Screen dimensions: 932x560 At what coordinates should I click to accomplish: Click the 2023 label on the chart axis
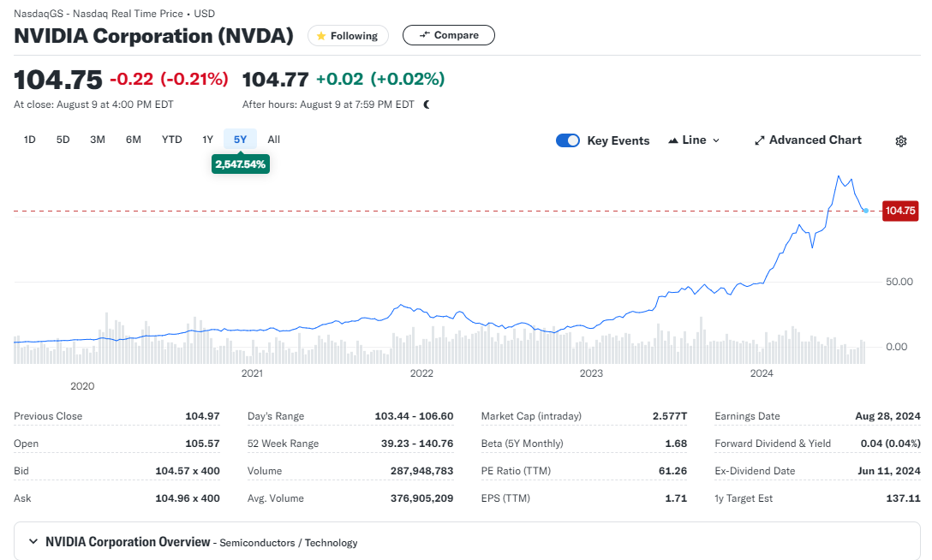591,373
